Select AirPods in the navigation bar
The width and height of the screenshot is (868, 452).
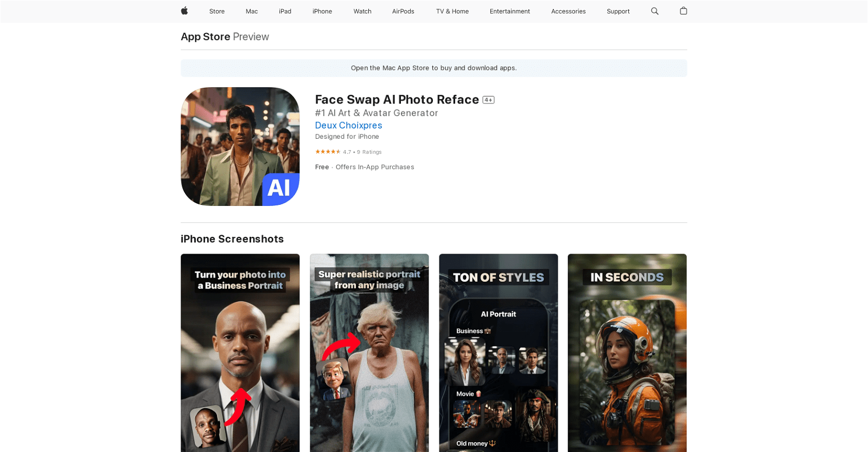pos(403,11)
